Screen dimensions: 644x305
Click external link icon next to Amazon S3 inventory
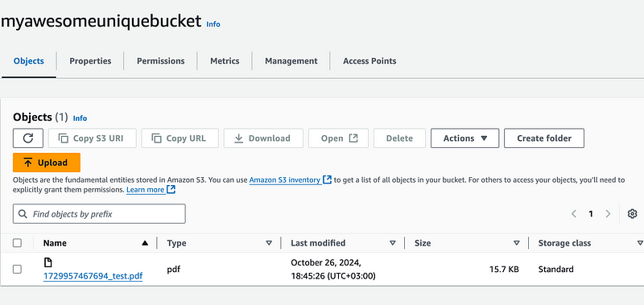click(x=327, y=179)
